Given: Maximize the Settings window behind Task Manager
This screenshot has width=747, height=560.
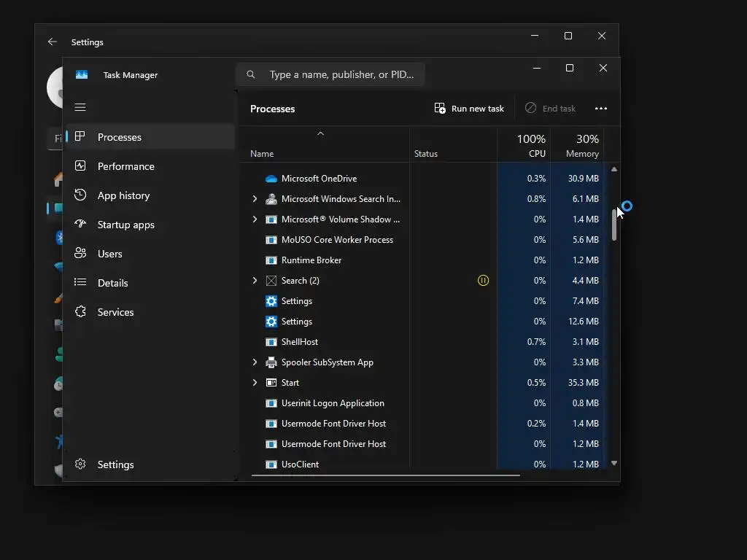Looking at the screenshot, I should tap(568, 36).
